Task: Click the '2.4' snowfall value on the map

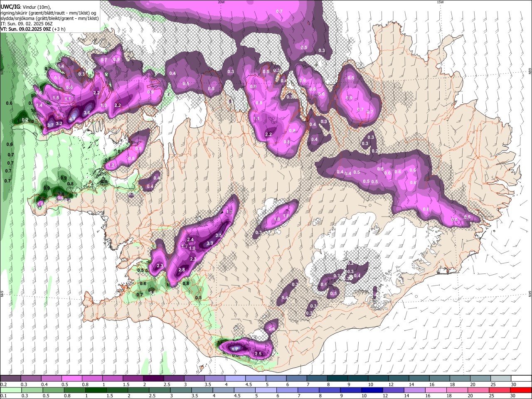Action: [x=191, y=239]
